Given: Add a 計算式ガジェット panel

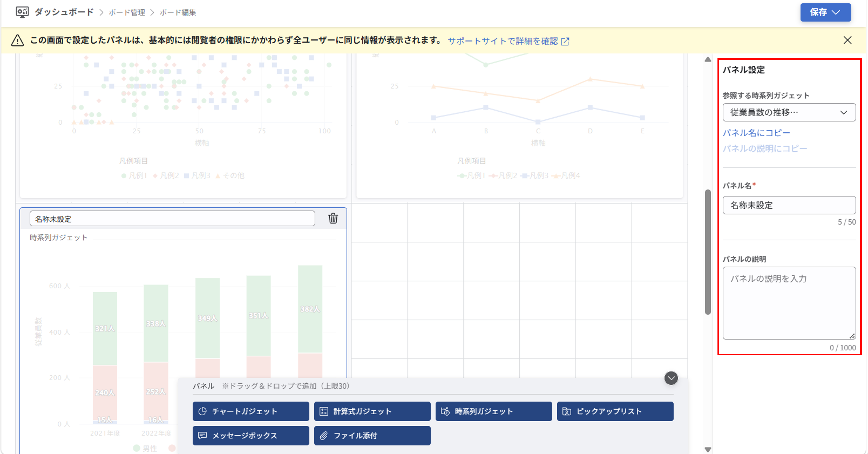Looking at the screenshot, I should tap(372, 411).
